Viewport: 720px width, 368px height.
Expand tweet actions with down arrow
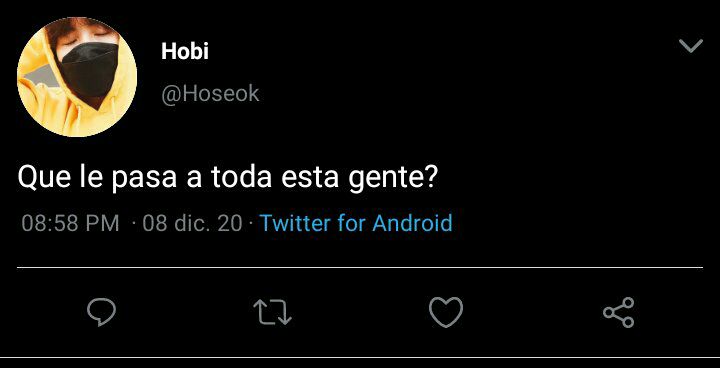pyautogui.click(x=691, y=46)
